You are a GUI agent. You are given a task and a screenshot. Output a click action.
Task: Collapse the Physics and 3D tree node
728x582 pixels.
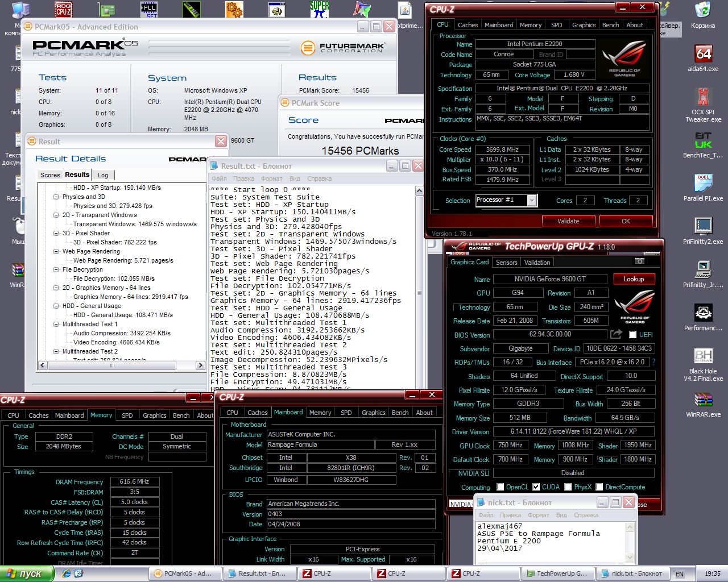point(56,197)
